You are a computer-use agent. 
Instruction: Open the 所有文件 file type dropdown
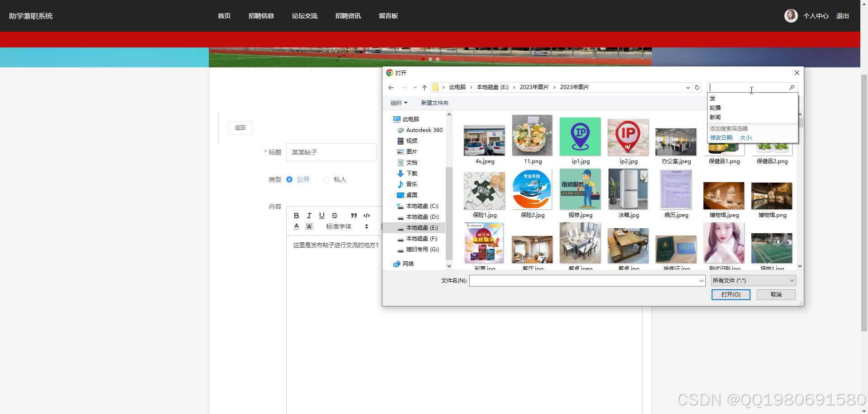(x=752, y=280)
